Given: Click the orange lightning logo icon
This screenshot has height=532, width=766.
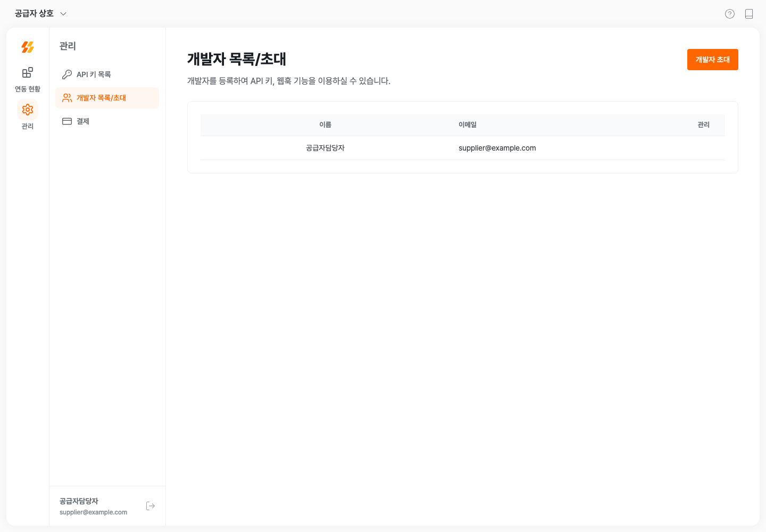Looking at the screenshot, I should [x=28, y=47].
